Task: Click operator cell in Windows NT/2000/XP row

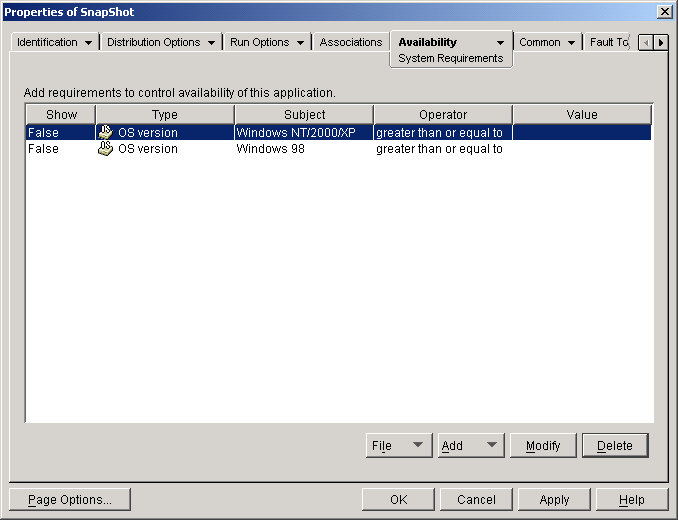Action: click(443, 132)
